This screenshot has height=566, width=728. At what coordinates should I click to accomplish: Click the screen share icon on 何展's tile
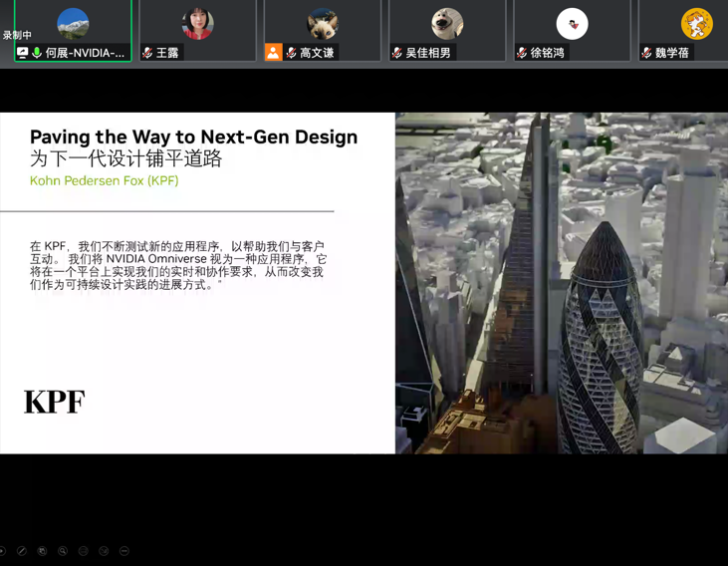(22, 53)
